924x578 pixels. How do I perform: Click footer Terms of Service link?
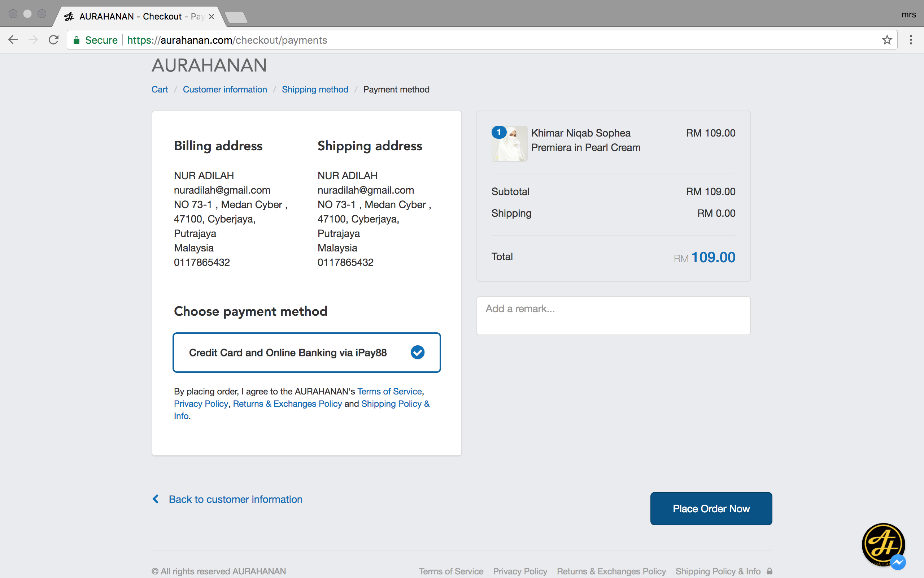point(451,571)
